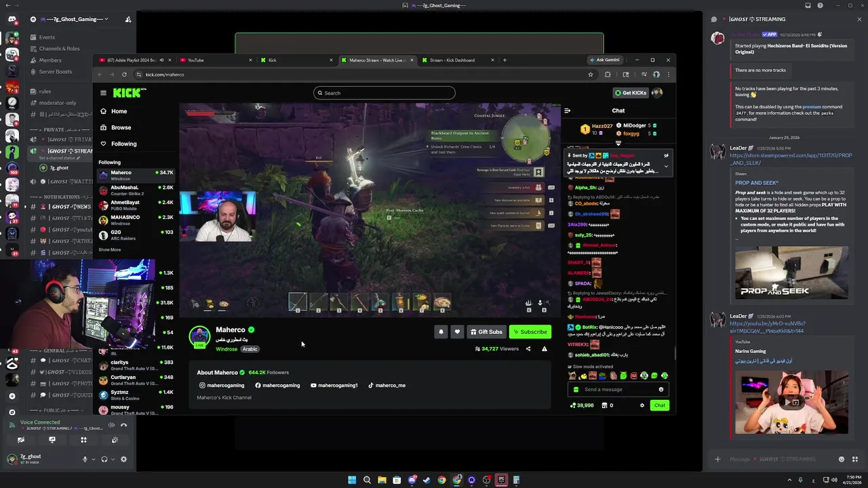
Task: Open Members in Discord
Action: (80, 60)
